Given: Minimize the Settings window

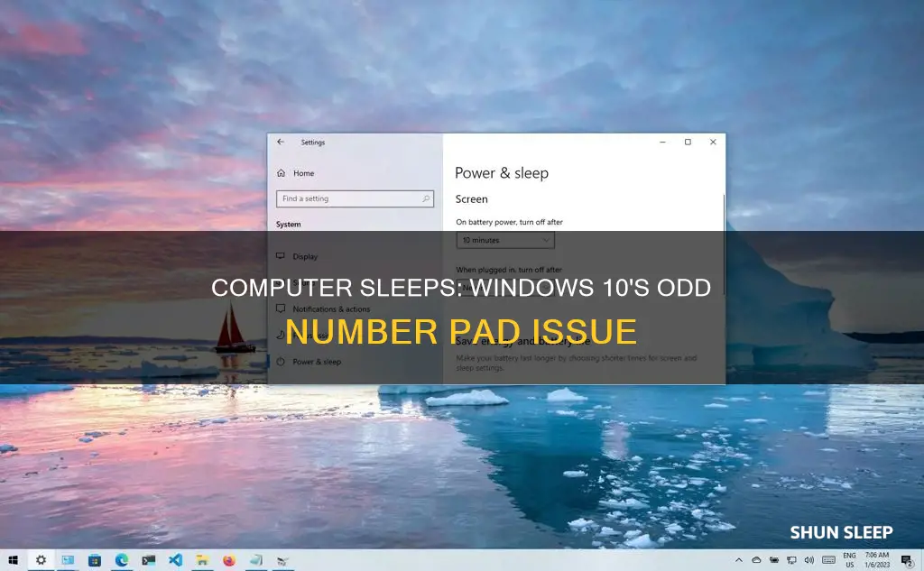Looking at the screenshot, I should coord(662,142).
